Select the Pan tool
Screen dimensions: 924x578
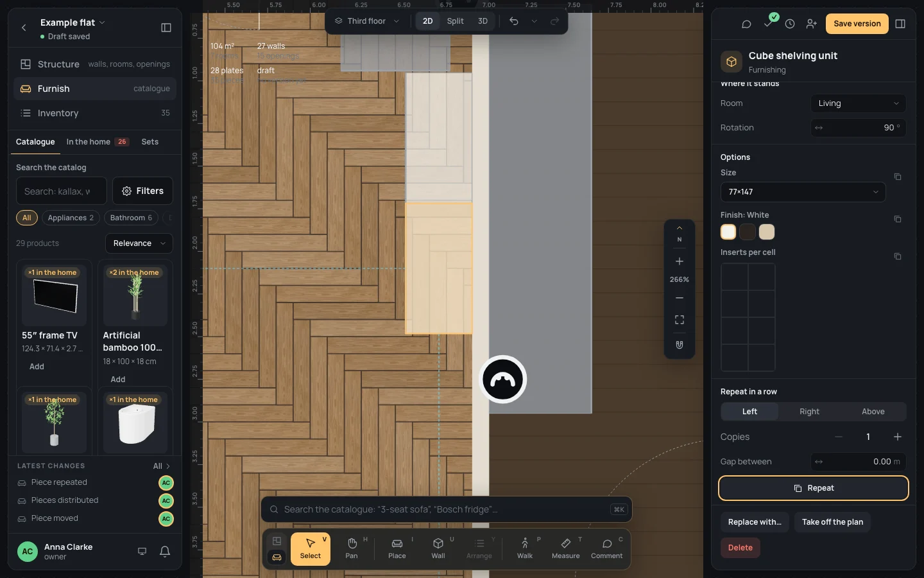click(x=352, y=549)
